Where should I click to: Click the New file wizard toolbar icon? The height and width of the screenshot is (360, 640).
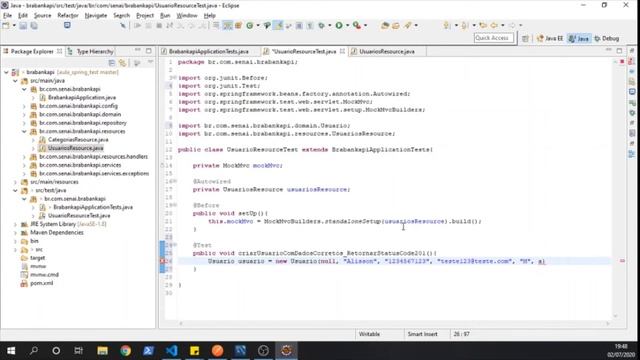[6, 25]
